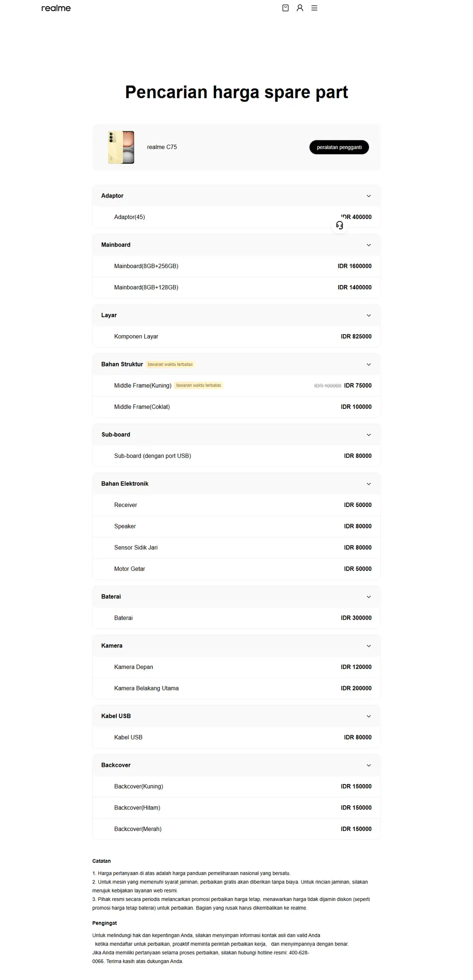Collapse the Layar section chevron

click(x=369, y=315)
